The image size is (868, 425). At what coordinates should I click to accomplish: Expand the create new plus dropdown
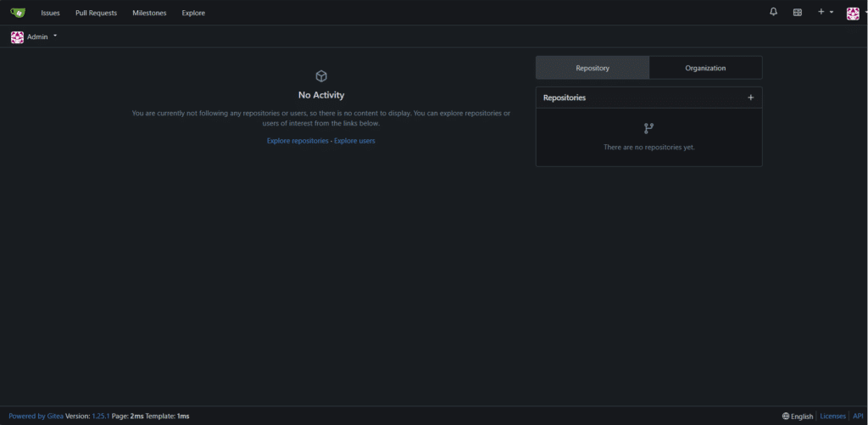825,12
